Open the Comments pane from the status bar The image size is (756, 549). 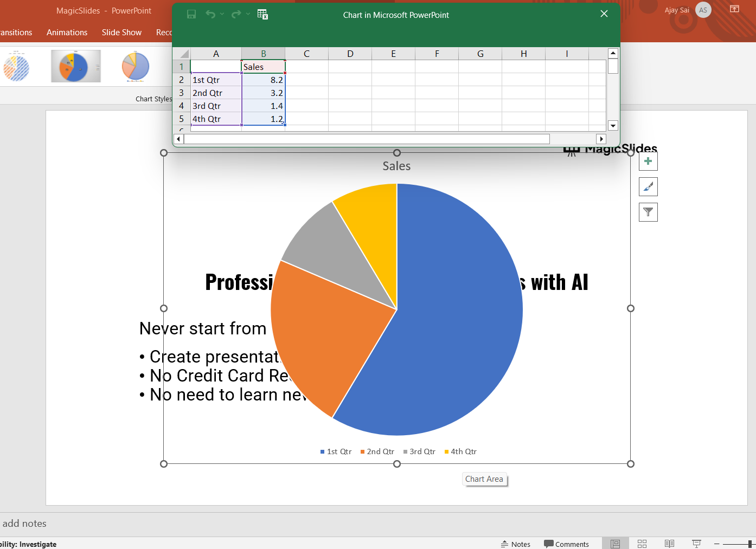[x=566, y=544]
